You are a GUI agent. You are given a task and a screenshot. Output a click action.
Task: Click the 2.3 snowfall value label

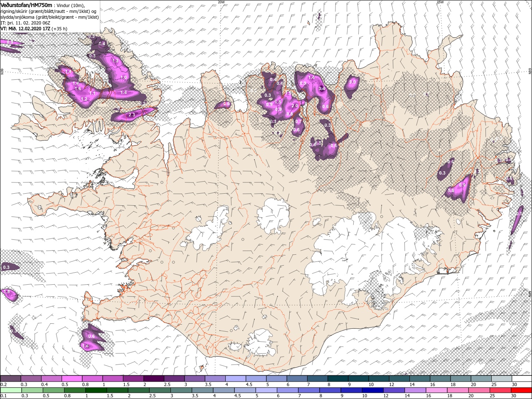point(132,115)
